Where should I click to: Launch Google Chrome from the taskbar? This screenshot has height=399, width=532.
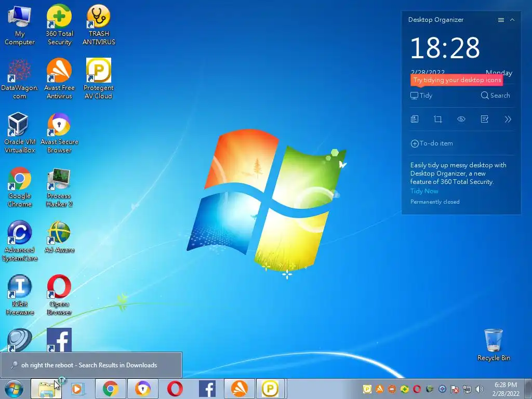point(111,389)
